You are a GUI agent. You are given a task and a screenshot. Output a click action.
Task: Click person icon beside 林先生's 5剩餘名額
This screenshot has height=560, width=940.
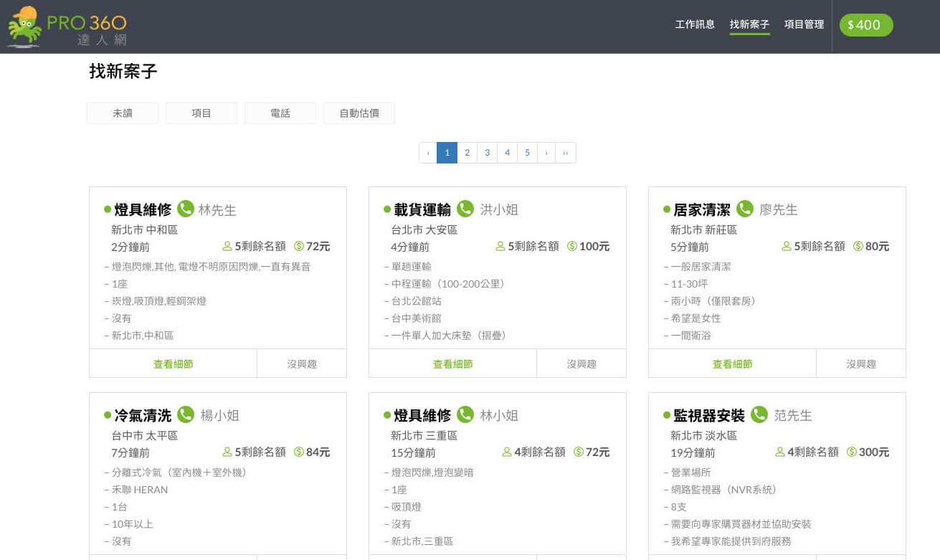pyautogui.click(x=227, y=246)
